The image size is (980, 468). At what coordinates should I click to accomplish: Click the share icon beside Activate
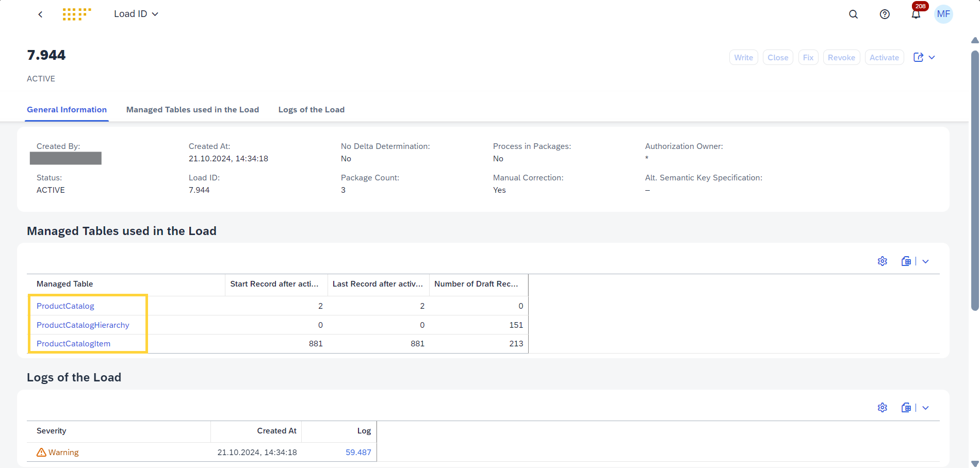click(919, 57)
